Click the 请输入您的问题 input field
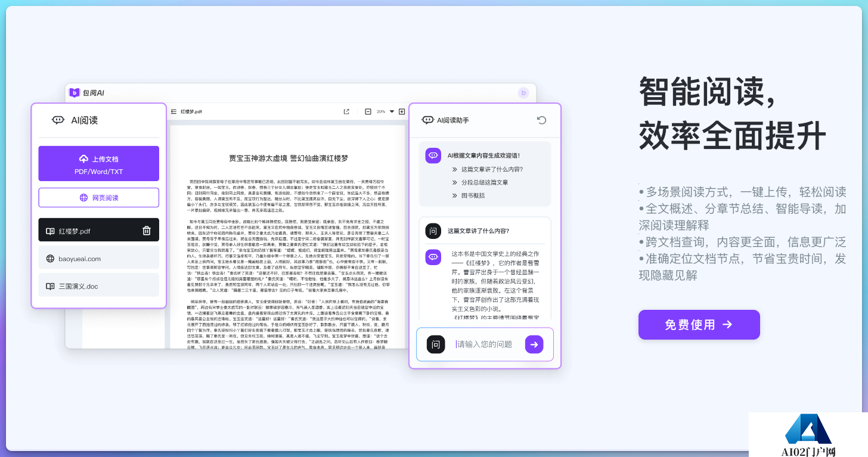This screenshot has height=457, width=868. point(484,344)
